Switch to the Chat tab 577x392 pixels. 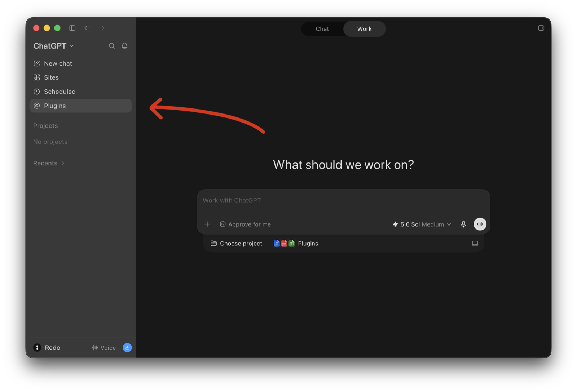click(x=322, y=29)
